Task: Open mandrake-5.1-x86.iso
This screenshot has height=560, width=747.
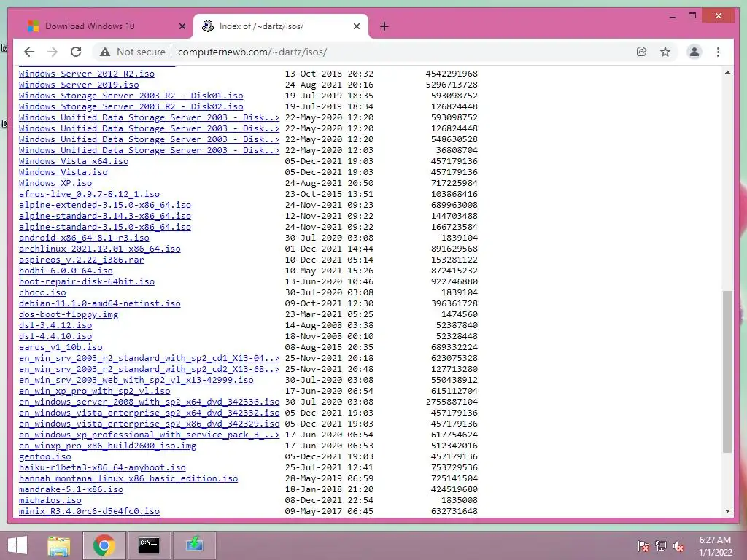Action: pyautogui.click(x=71, y=490)
